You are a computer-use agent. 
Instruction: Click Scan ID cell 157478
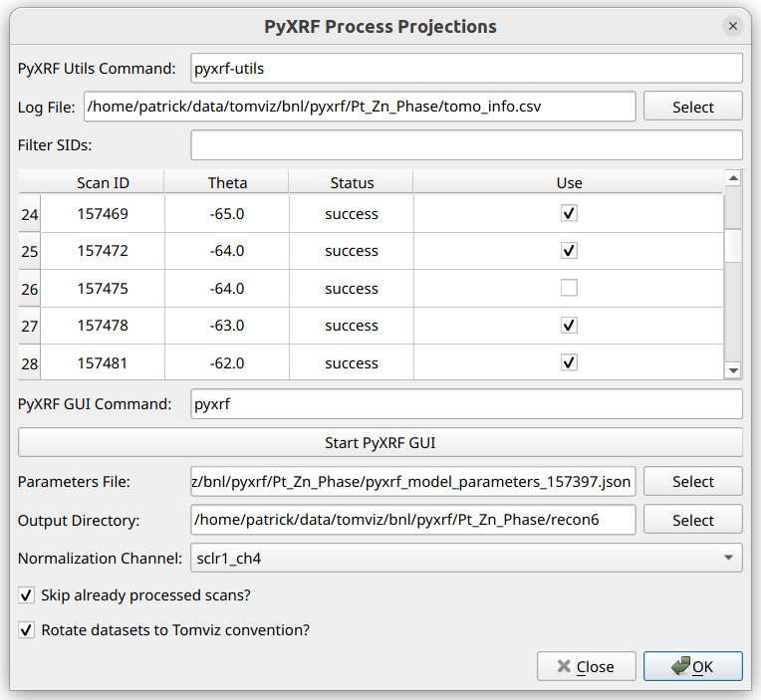[103, 326]
